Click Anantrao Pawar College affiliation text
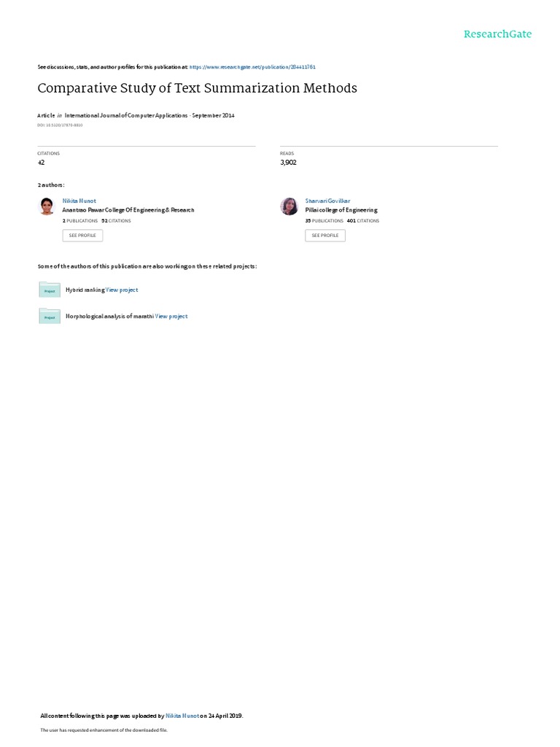Viewport: 560px width, 747px height. pyautogui.click(x=128, y=209)
